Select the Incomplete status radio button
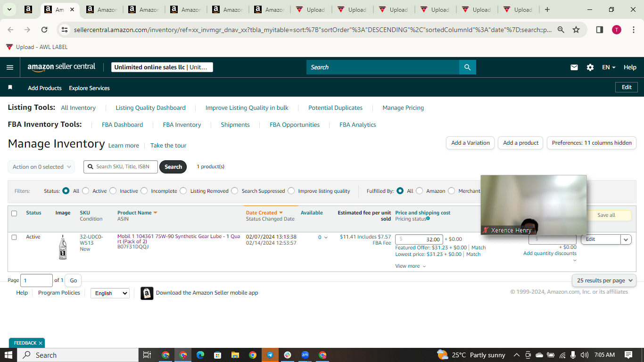 [x=144, y=191]
